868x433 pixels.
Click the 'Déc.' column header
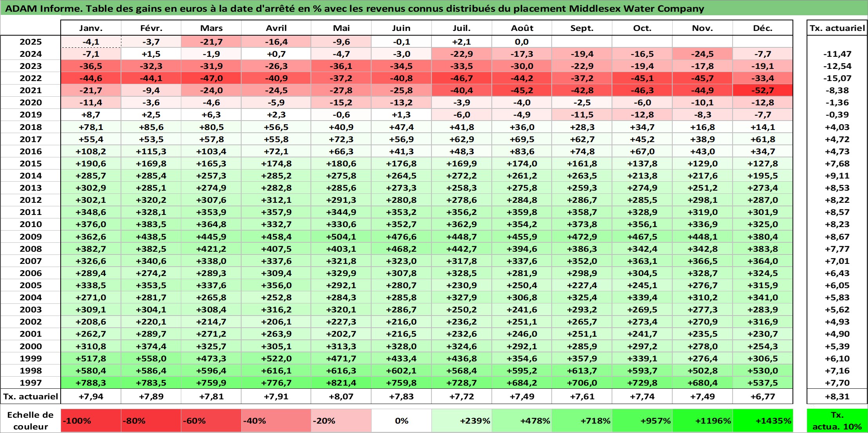tap(763, 28)
